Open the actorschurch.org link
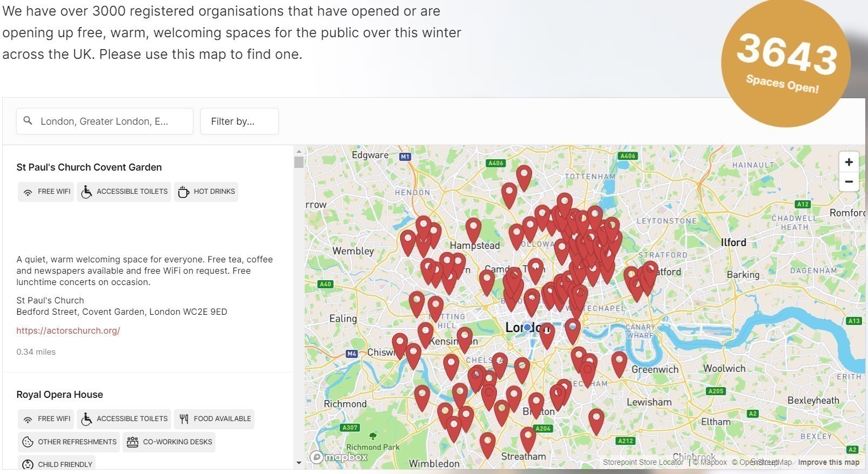Screen dimensions: 868x474 pyautogui.click(x=68, y=330)
